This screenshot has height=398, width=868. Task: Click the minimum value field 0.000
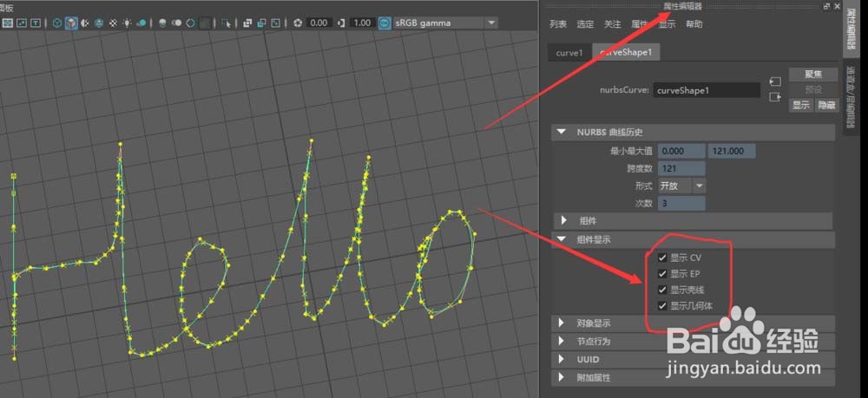pos(681,151)
